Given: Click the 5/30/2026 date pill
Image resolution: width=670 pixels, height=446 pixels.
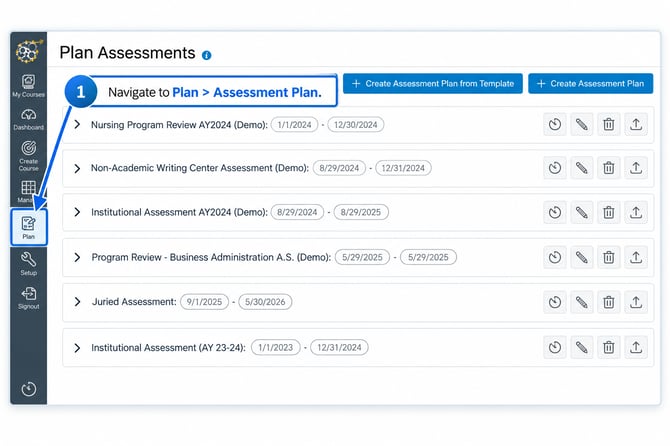Looking at the screenshot, I should pos(265,302).
